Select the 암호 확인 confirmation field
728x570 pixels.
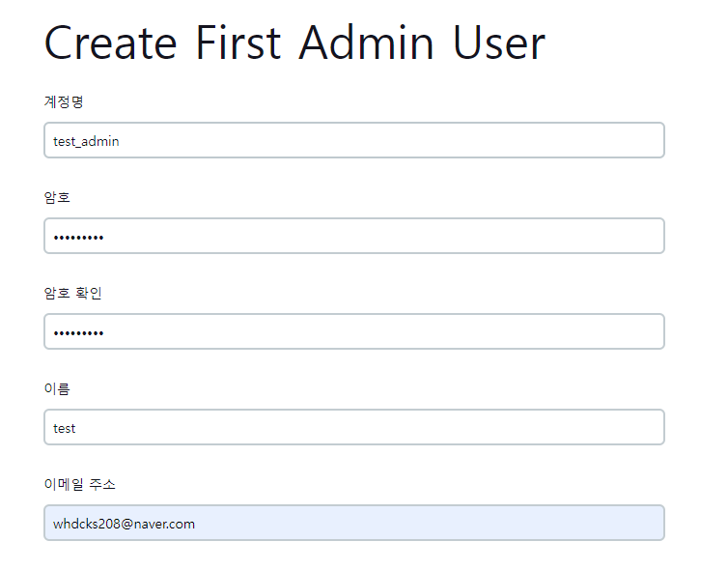tap(354, 331)
